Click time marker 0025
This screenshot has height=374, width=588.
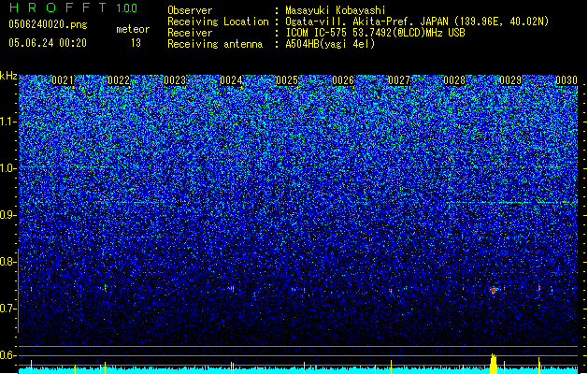287,80
